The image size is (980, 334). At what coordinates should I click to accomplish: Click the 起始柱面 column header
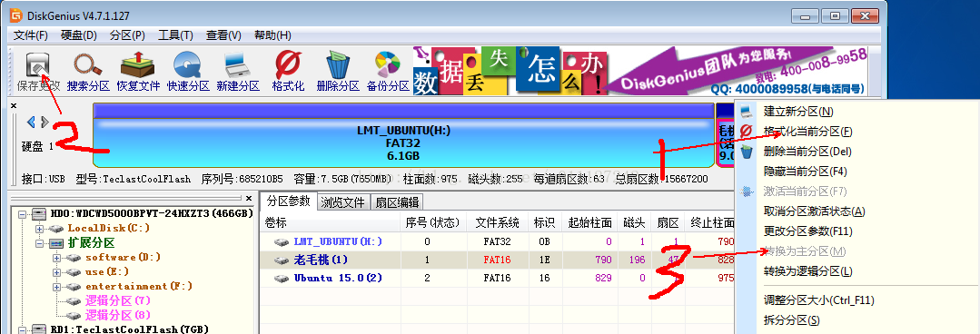590,223
